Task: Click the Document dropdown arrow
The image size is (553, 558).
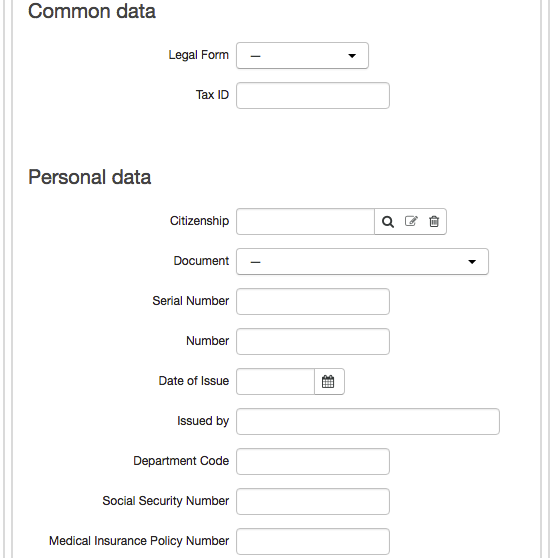Action: click(472, 262)
